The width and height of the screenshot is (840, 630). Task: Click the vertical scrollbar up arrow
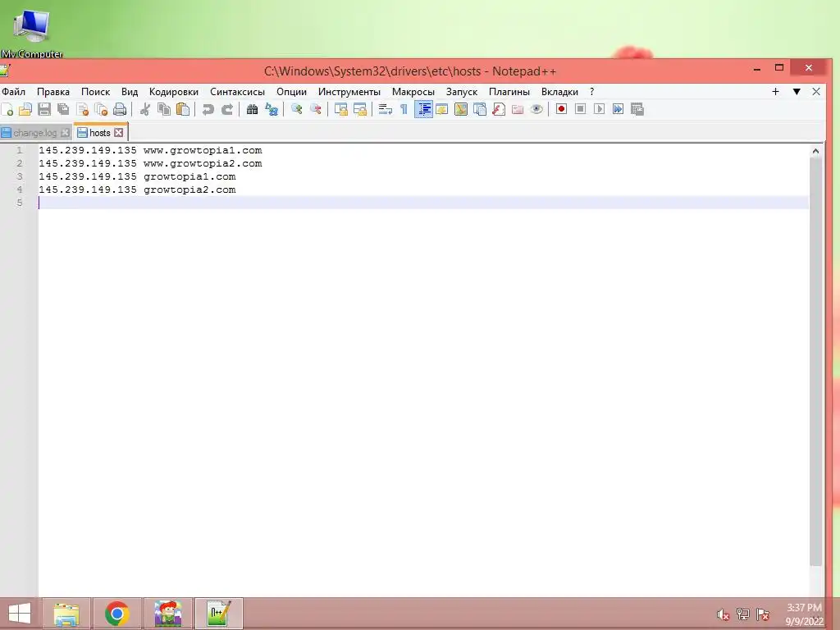tap(815, 151)
